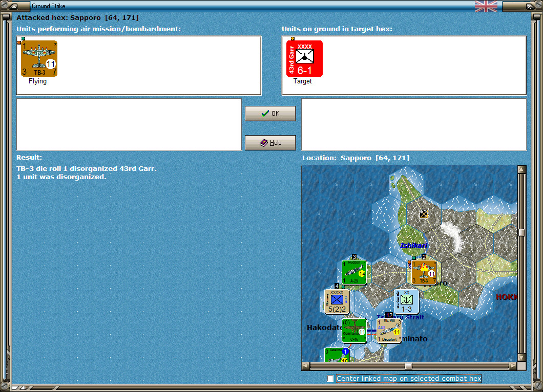Click the Ground Strike window title
Image resolution: width=543 pixels, height=392 pixels.
(x=49, y=6)
